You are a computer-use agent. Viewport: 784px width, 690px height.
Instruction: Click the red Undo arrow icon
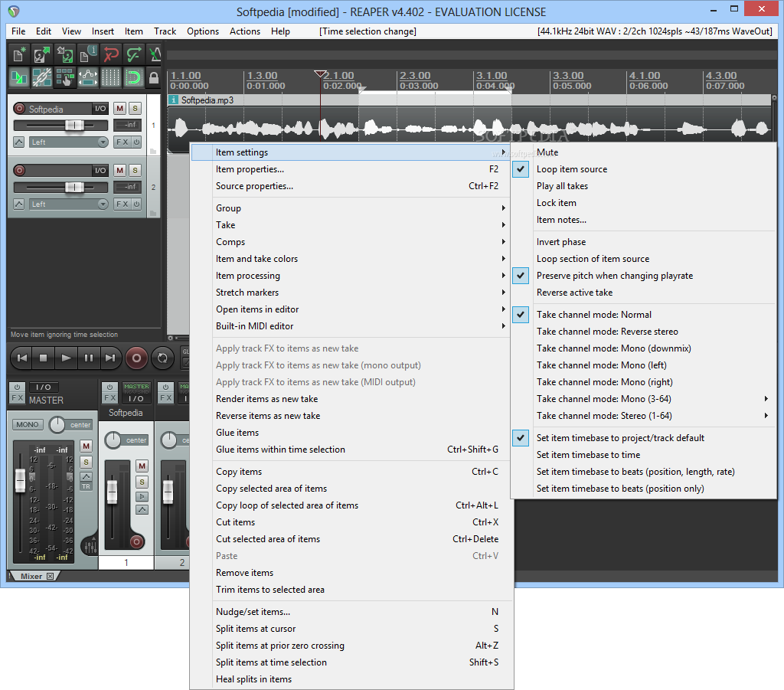(x=111, y=54)
